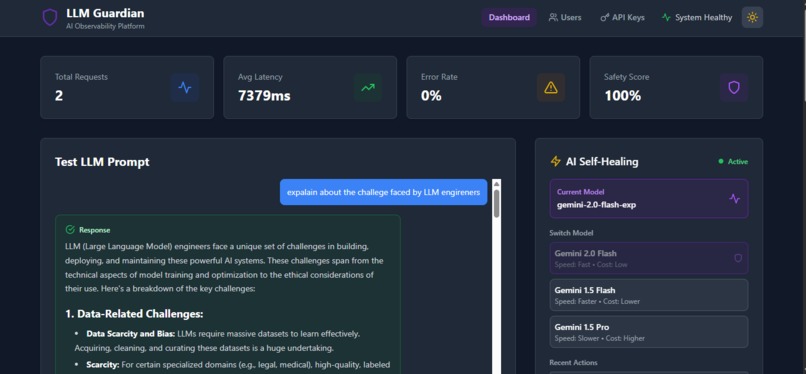Switch model to Gemini 1.5 Flash
This screenshot has height=374, width=806.
649,295
